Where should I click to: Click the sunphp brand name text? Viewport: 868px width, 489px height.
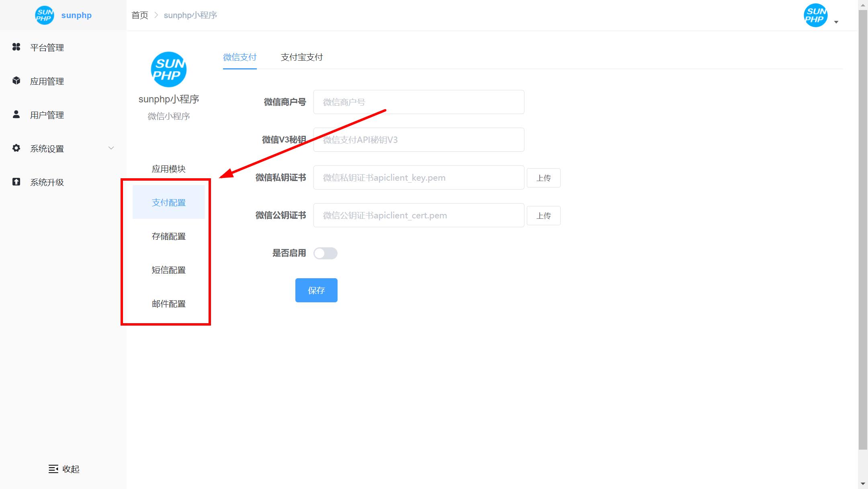(76, 15)
